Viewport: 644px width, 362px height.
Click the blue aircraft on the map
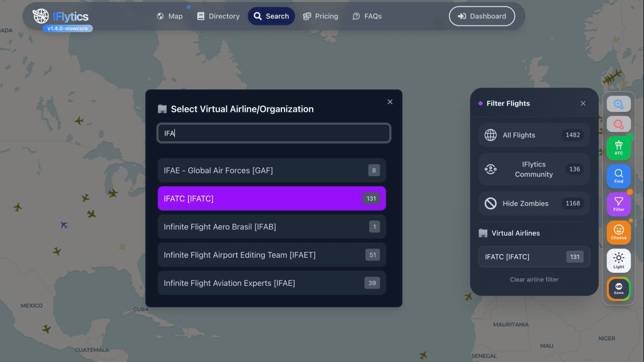(x=64, y=225)
